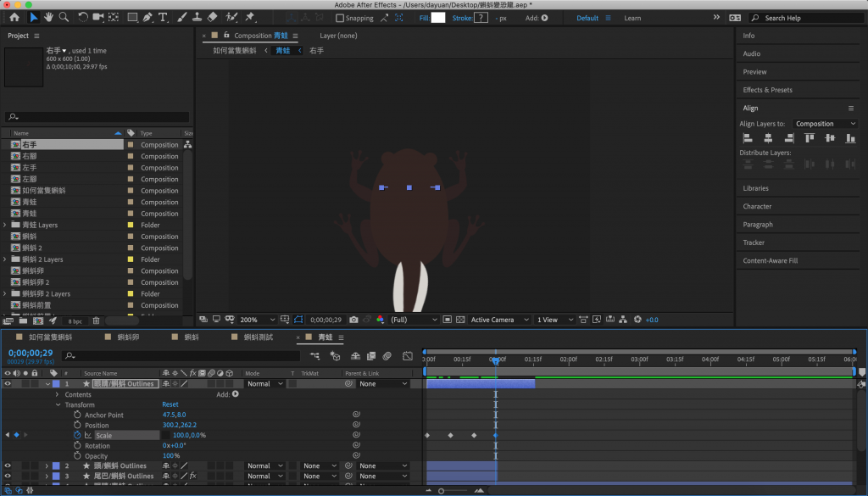Toggle Anchor Point stopwatch
Image resolution: width=868 pixels, height=496 pixels.
tap(77, 415)
